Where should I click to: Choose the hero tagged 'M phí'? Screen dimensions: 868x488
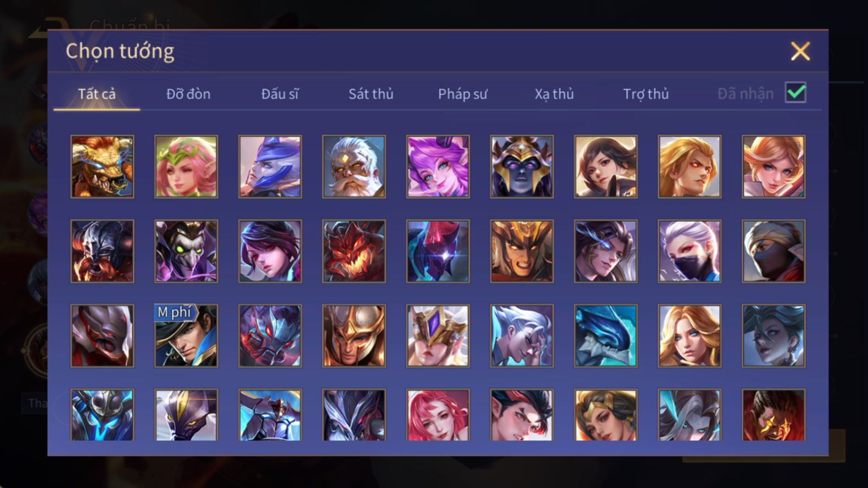click(x=186, y=336)
